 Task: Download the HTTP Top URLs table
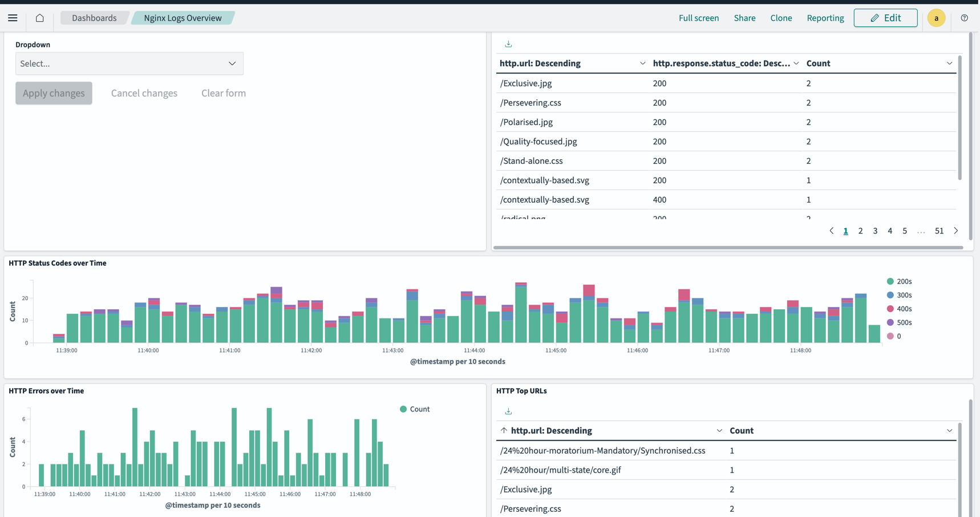[x=508, y=410]
